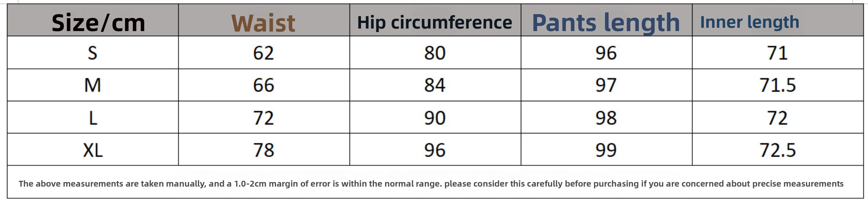
Task: Select inner length value 71.5
Action: coord(777,85)
